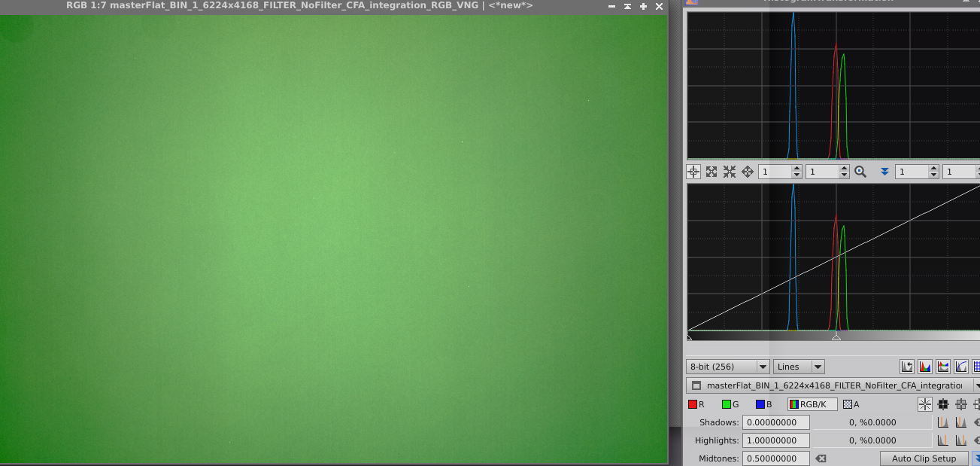Select the A alpha channel
Viewport: 980px width, 466px height.
pos(851,404)
